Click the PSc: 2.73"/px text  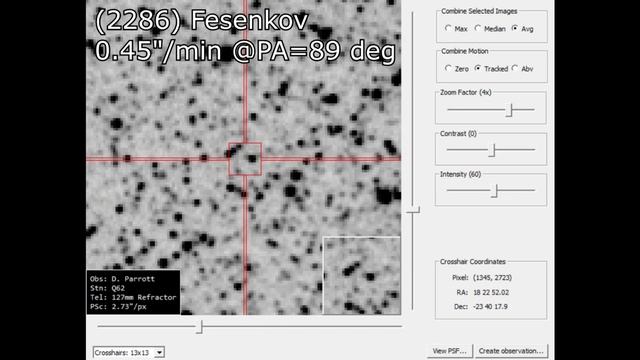click(118, 307)
